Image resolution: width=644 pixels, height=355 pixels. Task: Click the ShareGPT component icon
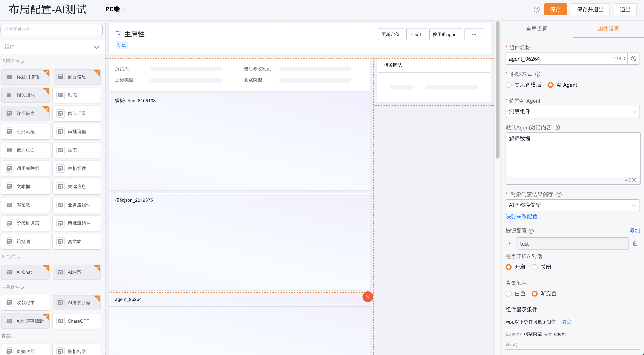61,321
